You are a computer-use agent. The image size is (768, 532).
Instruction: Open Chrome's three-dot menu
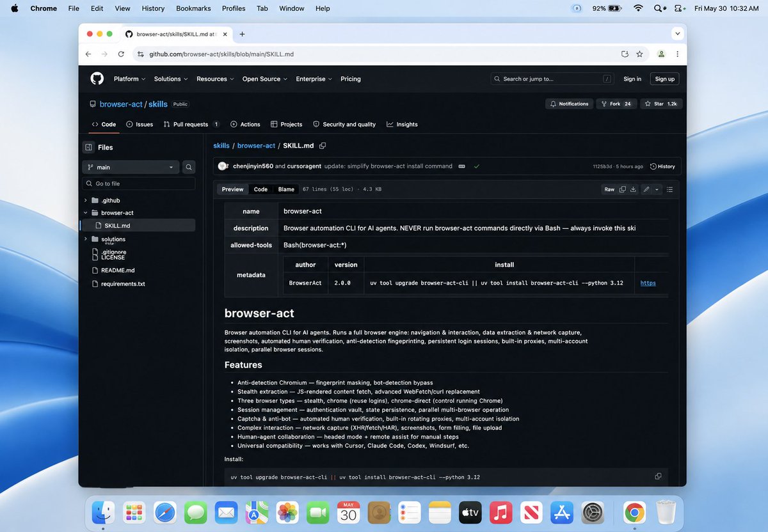point(678,54)
